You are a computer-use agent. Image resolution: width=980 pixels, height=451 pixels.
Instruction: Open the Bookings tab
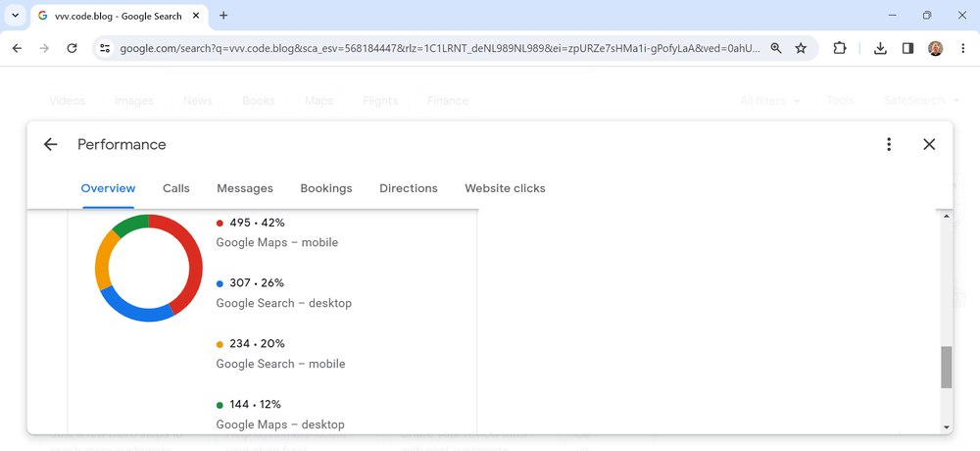click(x=326, y=188)
